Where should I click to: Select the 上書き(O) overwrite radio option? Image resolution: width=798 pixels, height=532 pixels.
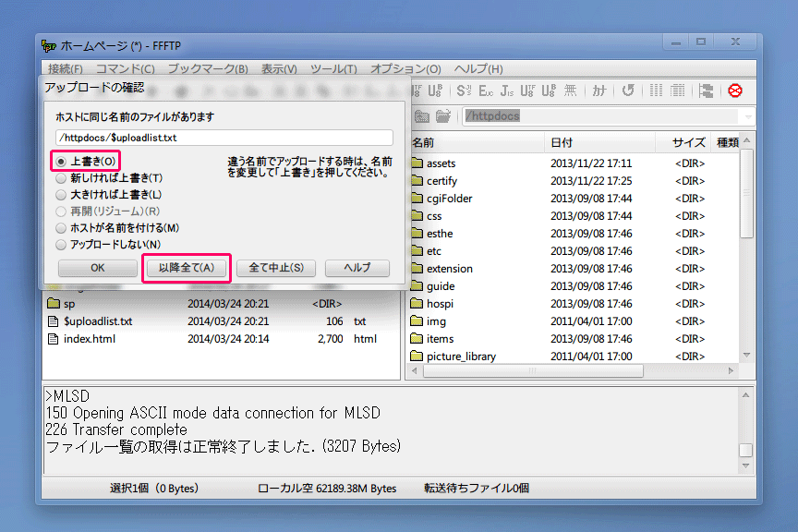click(x=62, y=161)
